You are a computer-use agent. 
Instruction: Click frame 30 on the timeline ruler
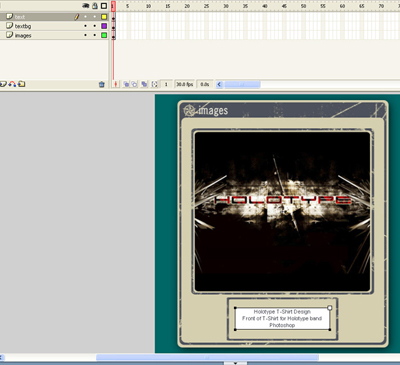coord(226,6)
